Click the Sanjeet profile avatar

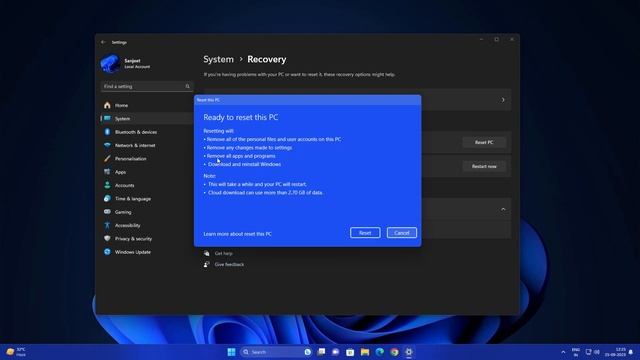pyautogui.click(x=110, y=64)
